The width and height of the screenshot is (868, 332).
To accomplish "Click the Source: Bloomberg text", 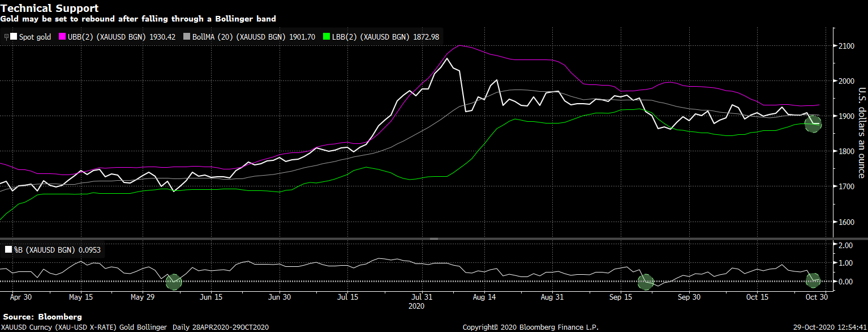I will [42, 317].
